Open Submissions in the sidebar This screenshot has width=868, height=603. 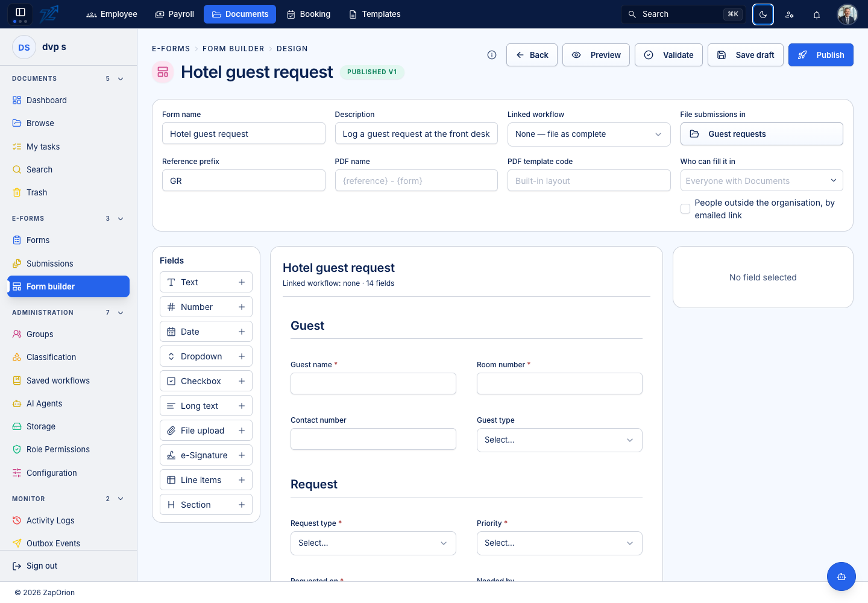coord(68,264)
